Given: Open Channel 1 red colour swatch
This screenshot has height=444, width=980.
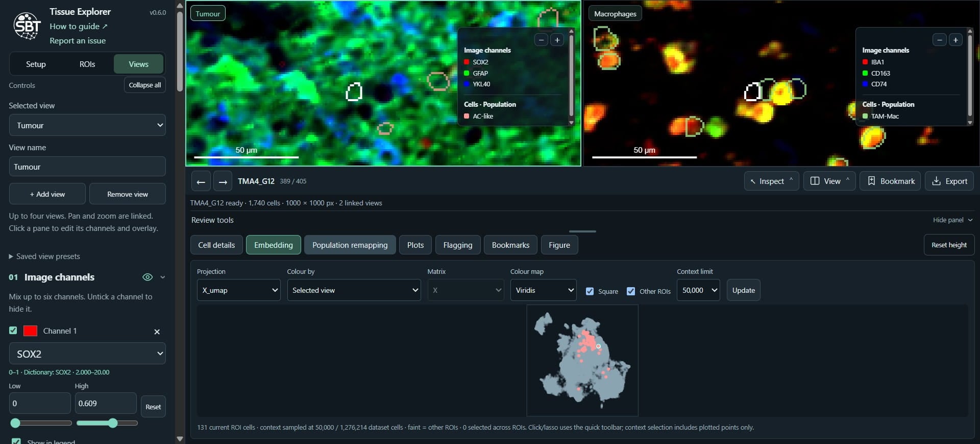Looking at the screenshot, I should pos(31,331).
